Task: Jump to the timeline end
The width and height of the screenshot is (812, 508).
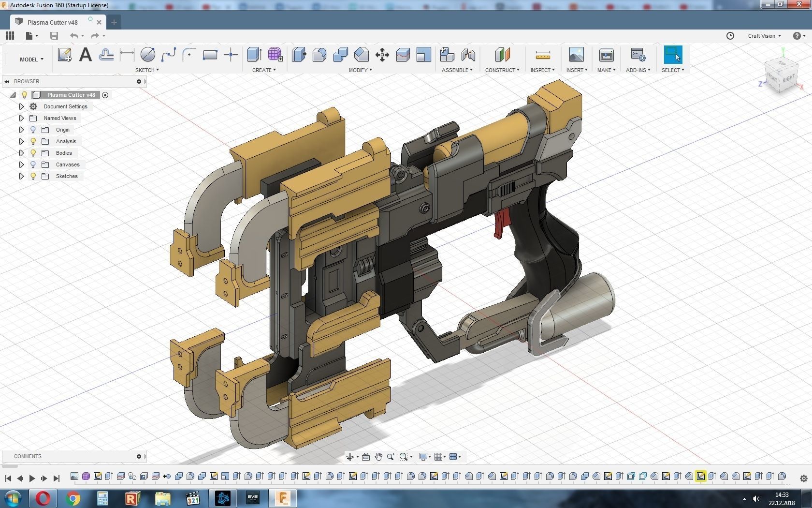Action: click(x=56, y=478)
